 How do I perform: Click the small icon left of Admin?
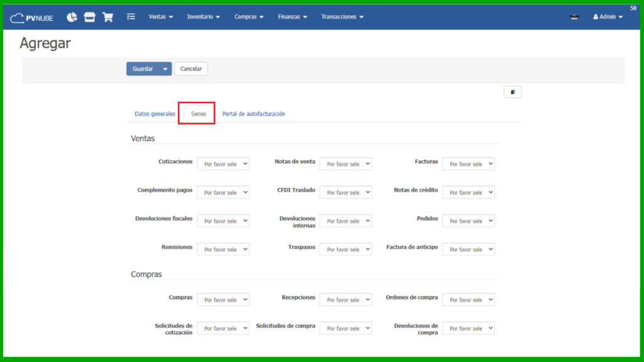click(574, 17)
